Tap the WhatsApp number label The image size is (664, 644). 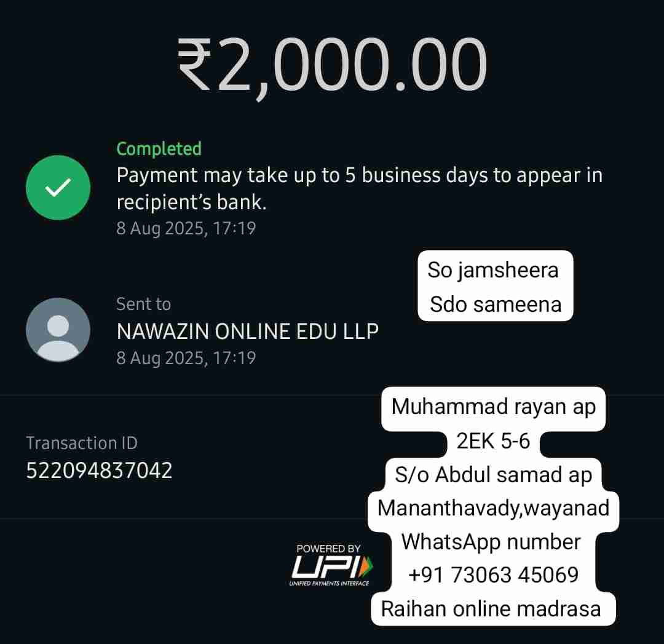coord(491,542)
